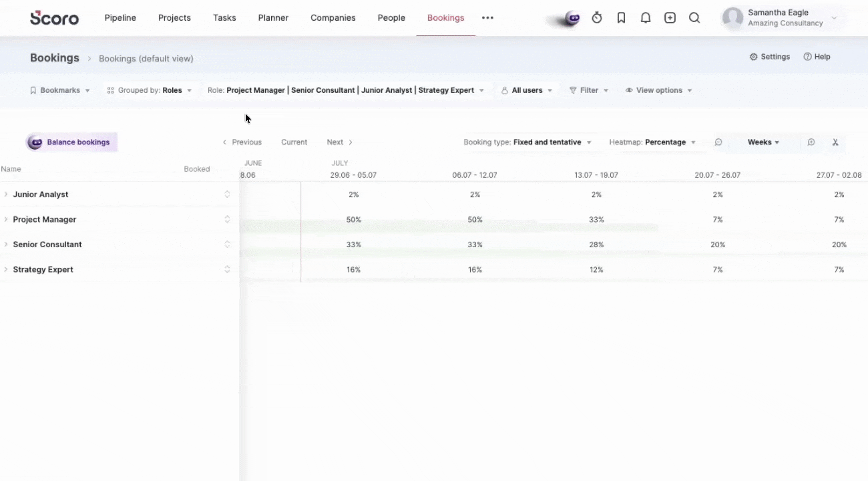Click the Name column header

[x=11, y=169]
